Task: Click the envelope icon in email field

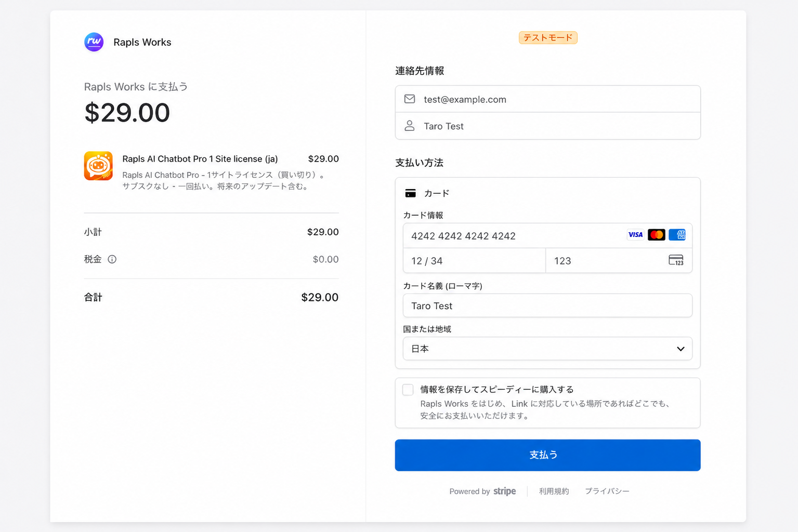Action: [x=410, y=99]
